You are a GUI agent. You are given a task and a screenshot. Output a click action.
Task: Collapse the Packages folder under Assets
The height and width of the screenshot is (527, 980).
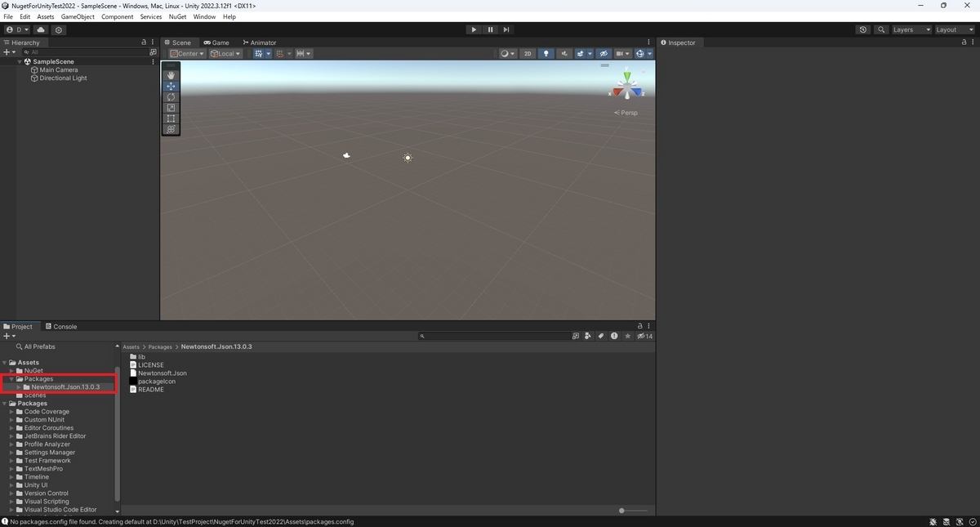coord(11,378)
